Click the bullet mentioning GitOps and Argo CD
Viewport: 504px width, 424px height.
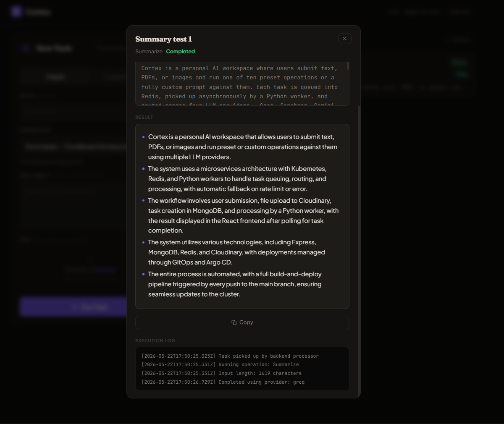(x=236, y=252)
